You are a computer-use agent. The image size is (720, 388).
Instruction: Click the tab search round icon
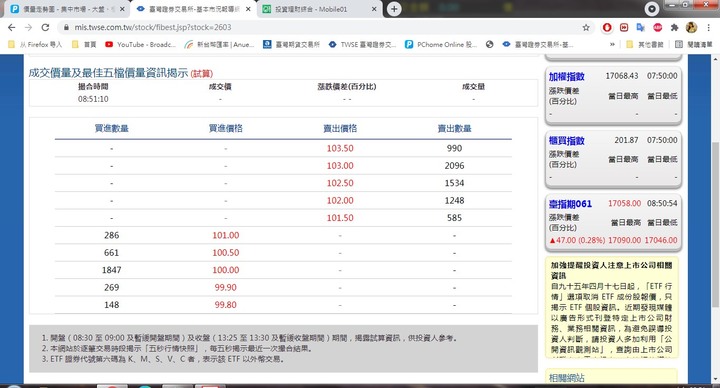pyautogui.click(x=652, y=9)
